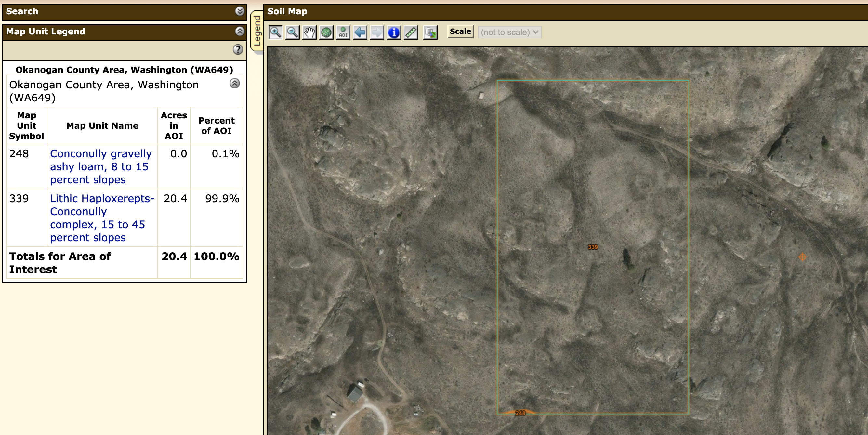Click the full extent globe icon

click(326, 32)
